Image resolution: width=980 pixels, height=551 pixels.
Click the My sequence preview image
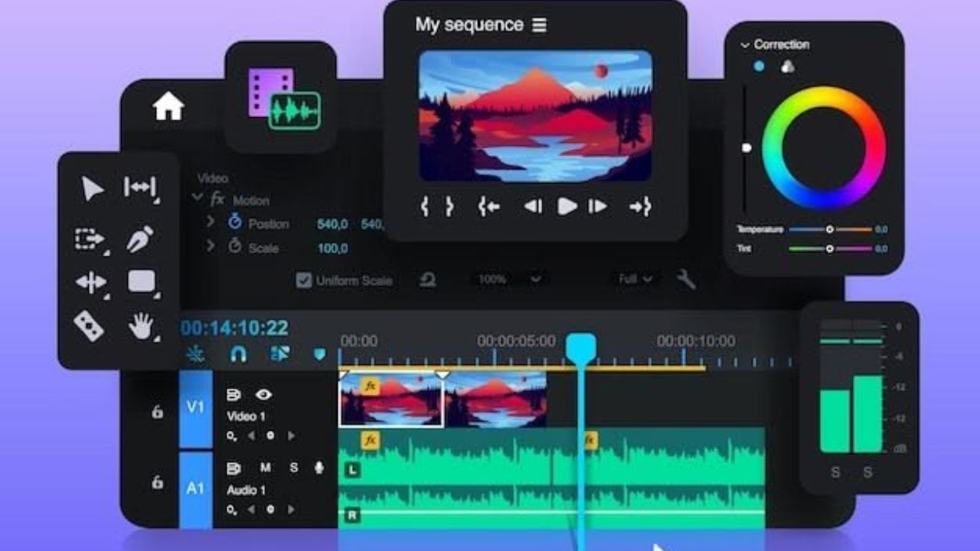tap(535, 116)
